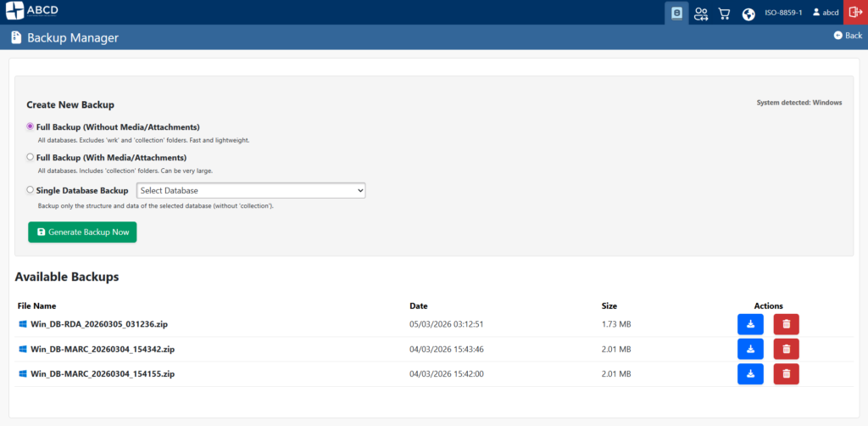Open the database book icon in header

676,13
